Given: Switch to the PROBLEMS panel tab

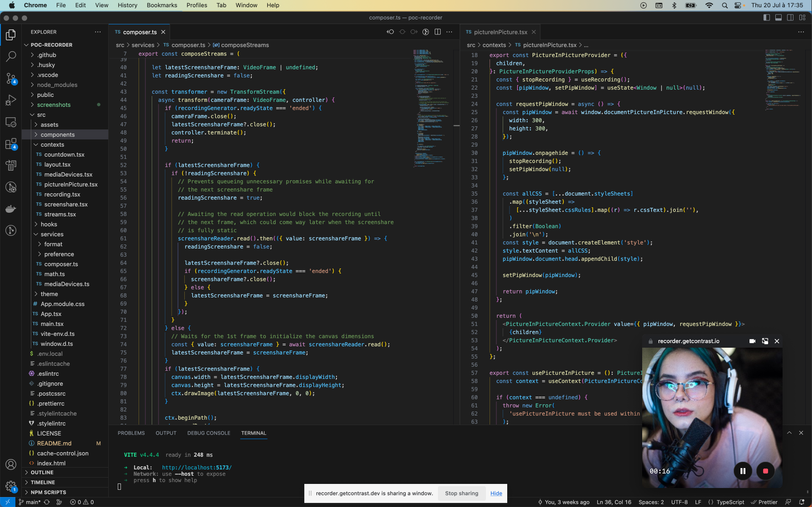Looking at the screenshot, I should [x=131, y=433].
